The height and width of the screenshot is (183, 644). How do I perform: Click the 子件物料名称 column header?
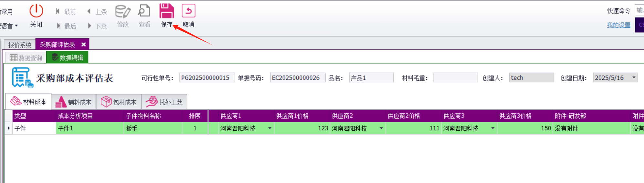tap(153, 116)
